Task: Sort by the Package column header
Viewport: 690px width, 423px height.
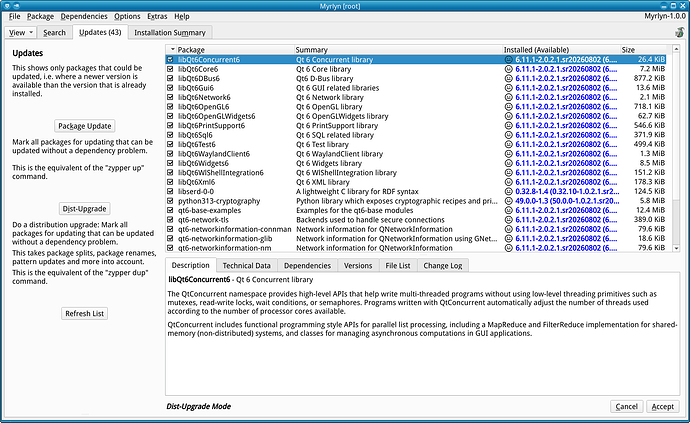Action: [x=235, y=50]
